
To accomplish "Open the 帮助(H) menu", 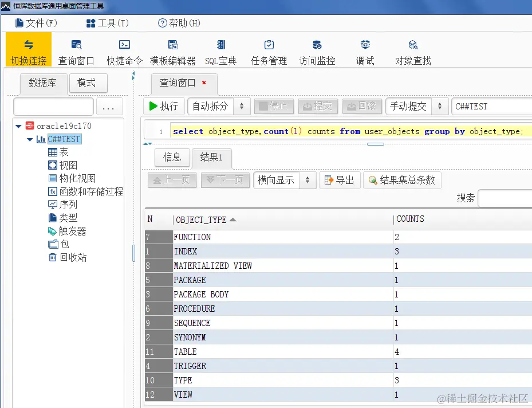I will (179, 23).
